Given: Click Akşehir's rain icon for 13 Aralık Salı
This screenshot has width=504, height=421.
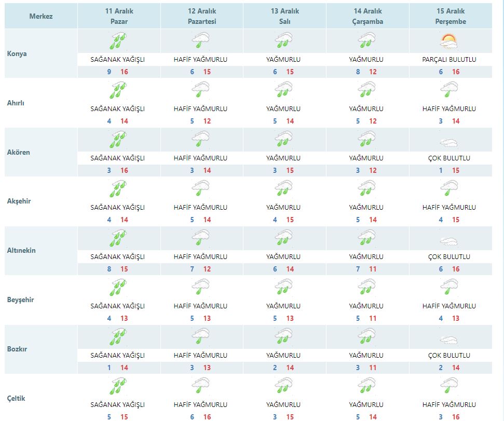Looking at the screenshot, I should point(283,188).
